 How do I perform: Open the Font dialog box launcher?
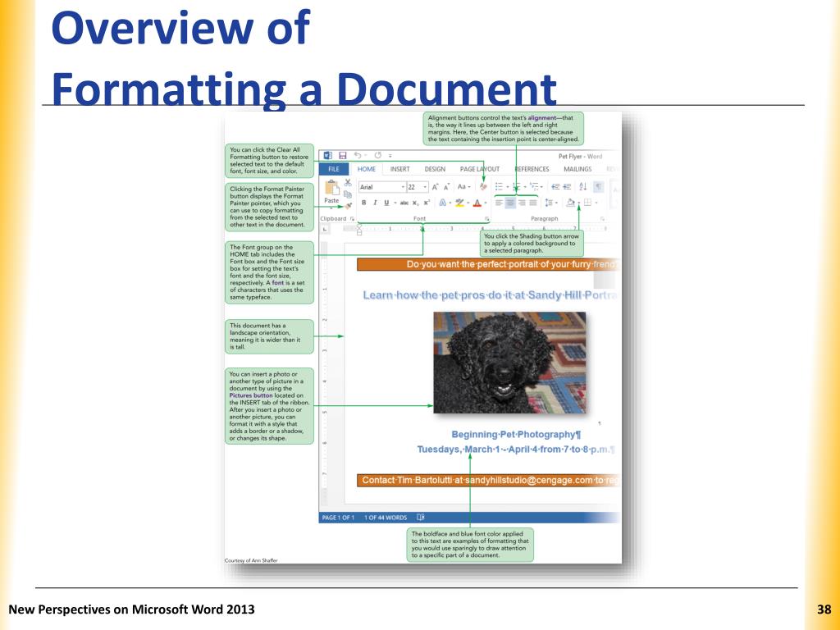(x=487, y=218)
